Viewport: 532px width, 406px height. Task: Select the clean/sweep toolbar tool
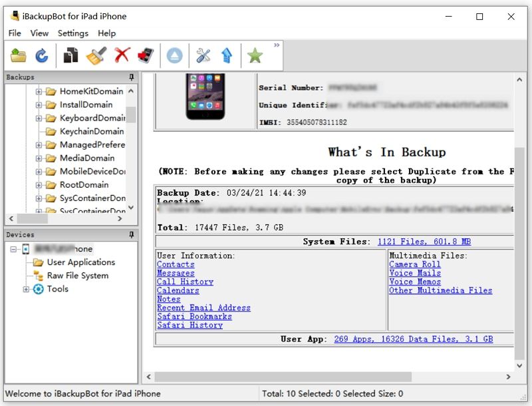[x=97, y=55]
